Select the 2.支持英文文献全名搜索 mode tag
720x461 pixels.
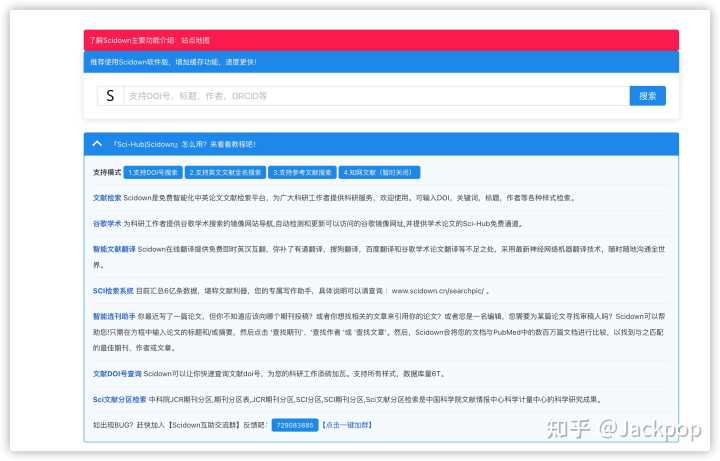click(226, 172)
